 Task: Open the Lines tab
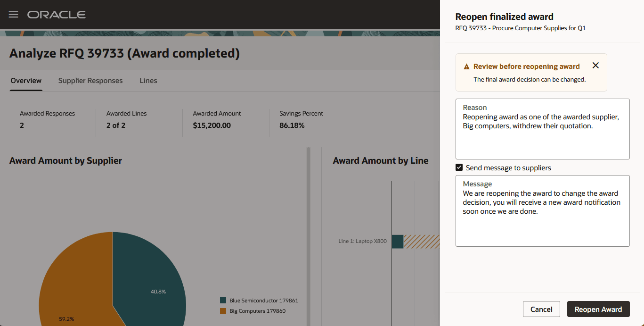click(148, 81)
